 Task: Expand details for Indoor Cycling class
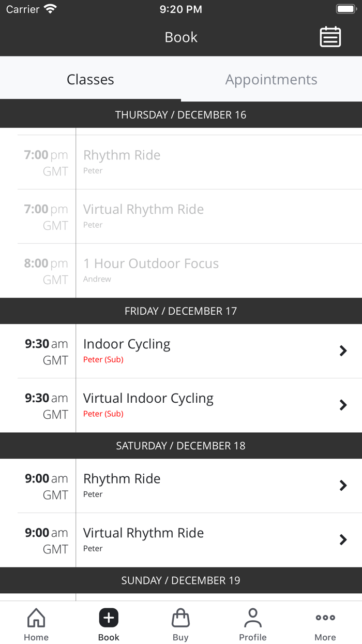coord(343,350)
